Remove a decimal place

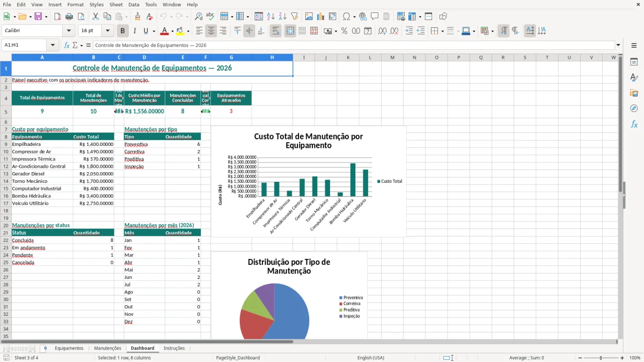point(394,31)
